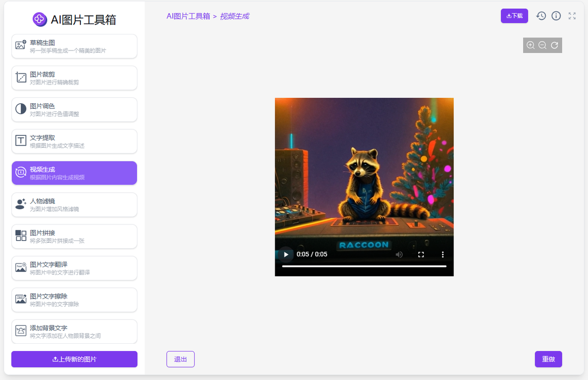Select the 图片拼接 tool
This screenshot has width=588, height=380.
74,236
